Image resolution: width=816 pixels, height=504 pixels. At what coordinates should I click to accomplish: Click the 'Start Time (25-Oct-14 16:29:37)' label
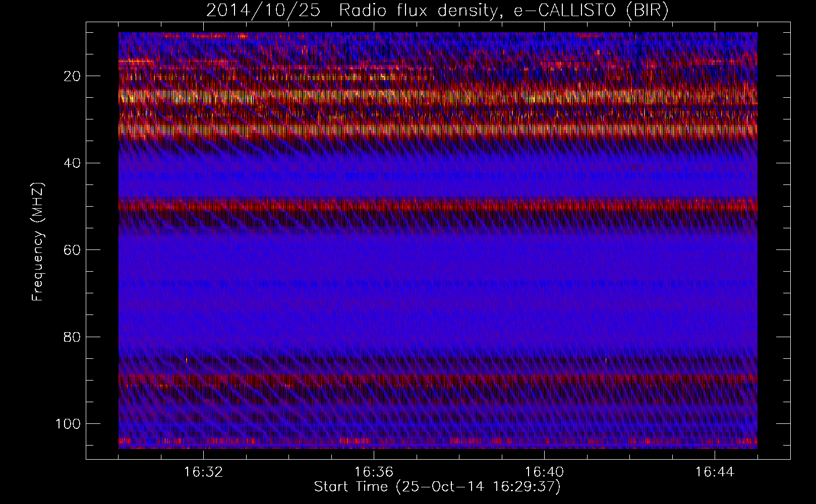[x=437, y=487]
